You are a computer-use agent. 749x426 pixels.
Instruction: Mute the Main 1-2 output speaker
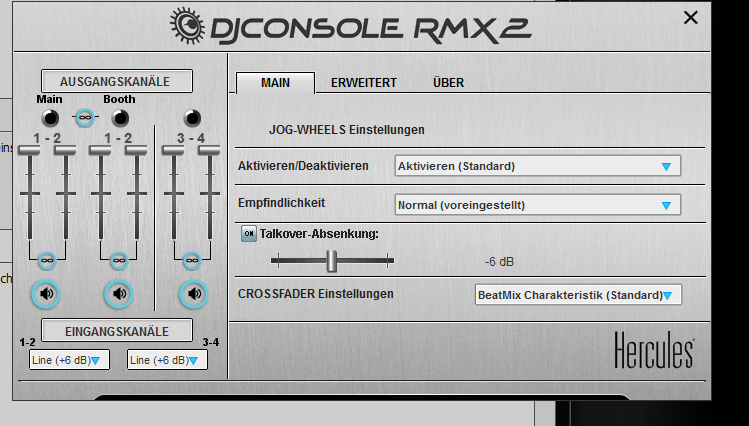47,294
